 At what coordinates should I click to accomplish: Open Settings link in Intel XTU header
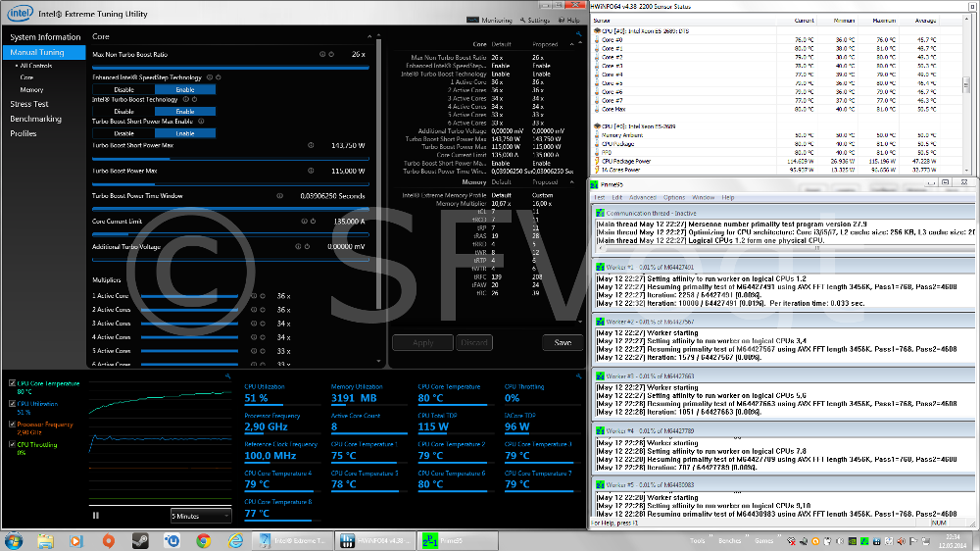pyautogui.click(x=535, y=20)
